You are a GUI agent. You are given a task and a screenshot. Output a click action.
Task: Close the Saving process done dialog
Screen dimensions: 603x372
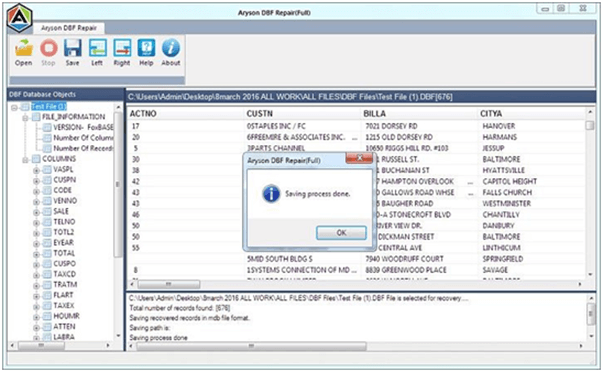[359, 158]
